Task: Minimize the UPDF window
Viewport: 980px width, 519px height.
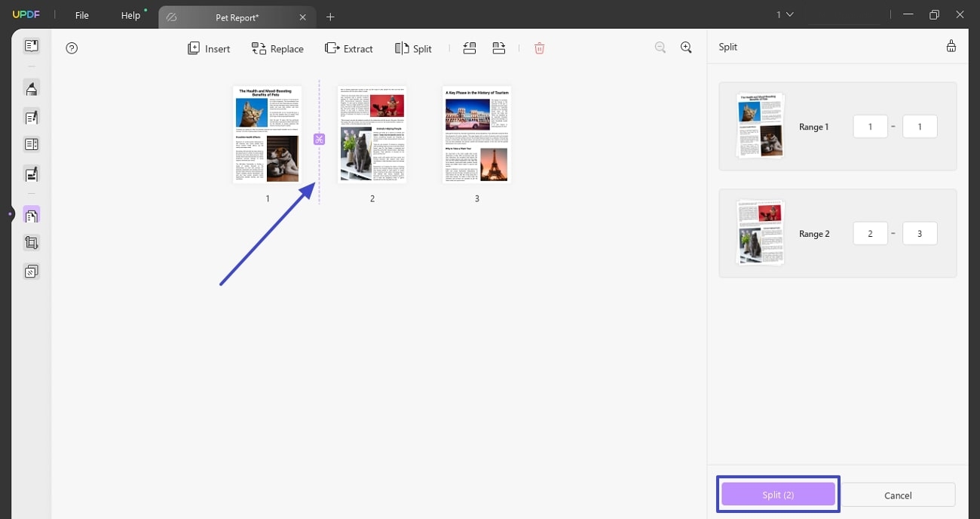Action: point(909,14)
